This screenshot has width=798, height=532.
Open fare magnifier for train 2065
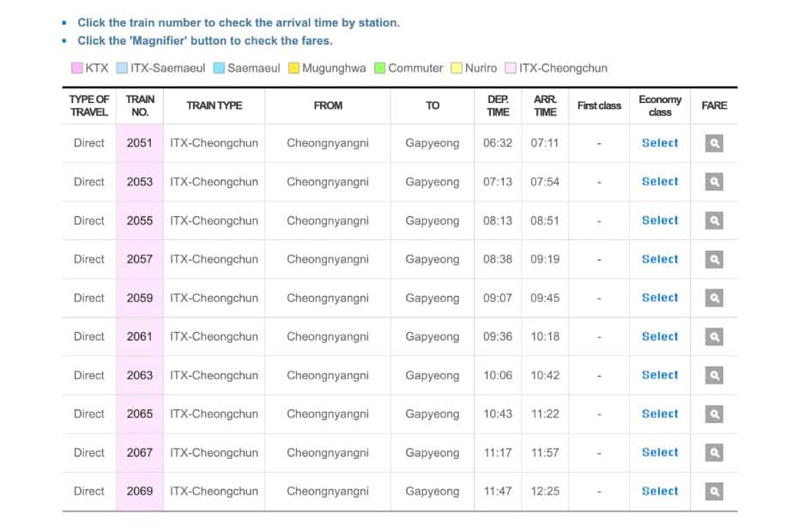(714, 414)
